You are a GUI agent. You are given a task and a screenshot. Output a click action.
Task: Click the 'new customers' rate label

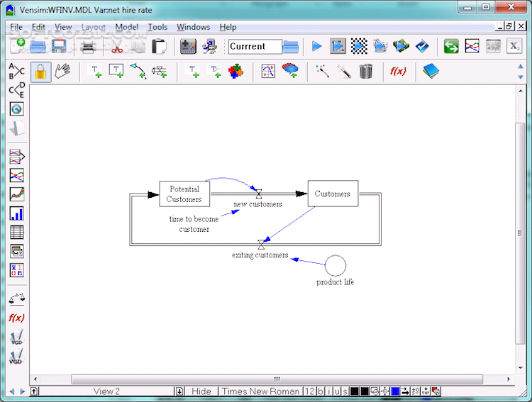click(258, 204)
